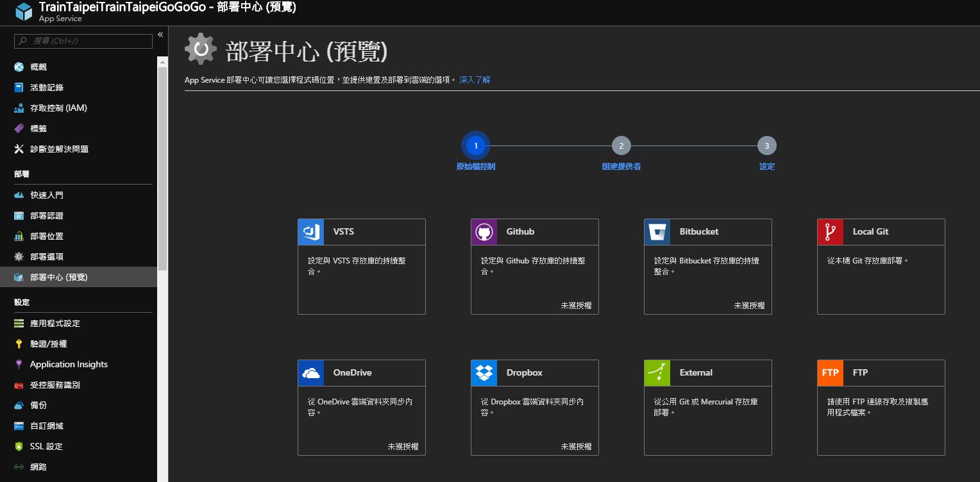Click the Local Git branch icon
This screenshot has height=482, width=980.
click(x=831, y=232)
